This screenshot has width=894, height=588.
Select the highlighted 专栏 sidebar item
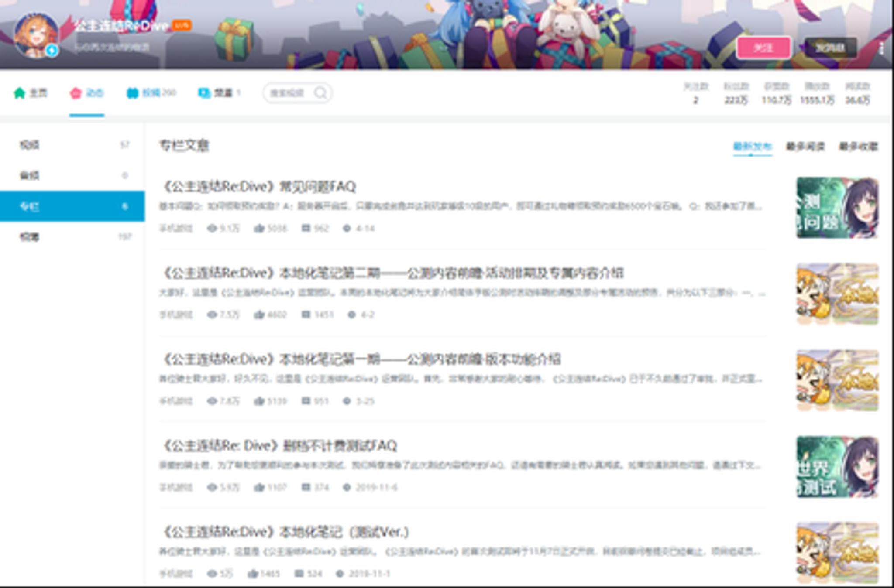pyautogui.click(x=72, y=206)
